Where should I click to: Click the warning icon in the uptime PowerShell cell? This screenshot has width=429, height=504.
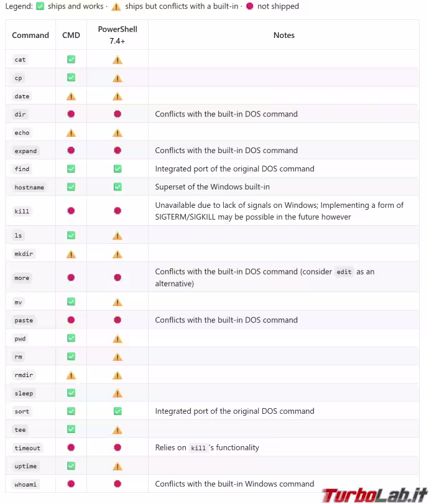point(118,466)
